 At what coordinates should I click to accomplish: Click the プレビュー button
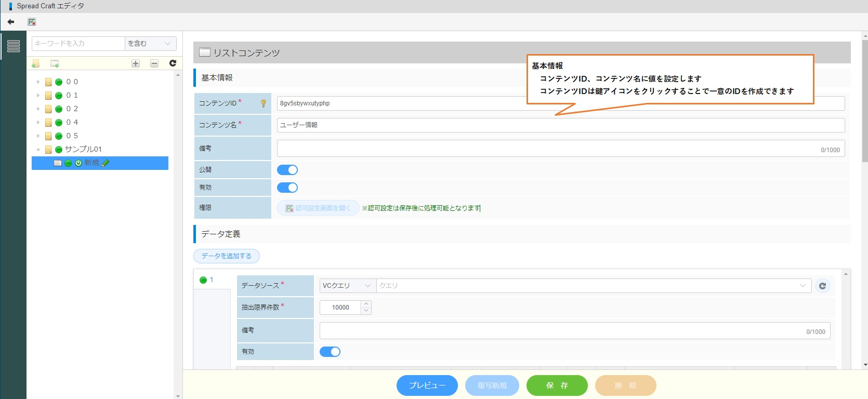[x=427, y=385]
